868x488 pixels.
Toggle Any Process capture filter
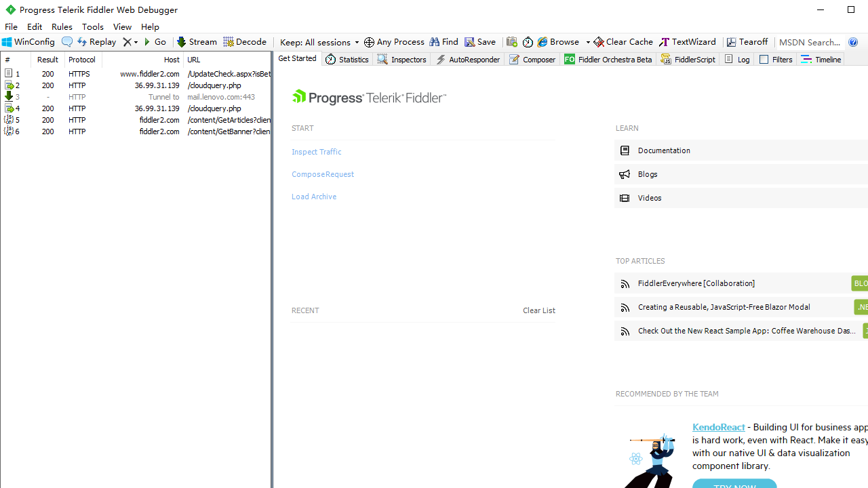click(x=394, y=42)
